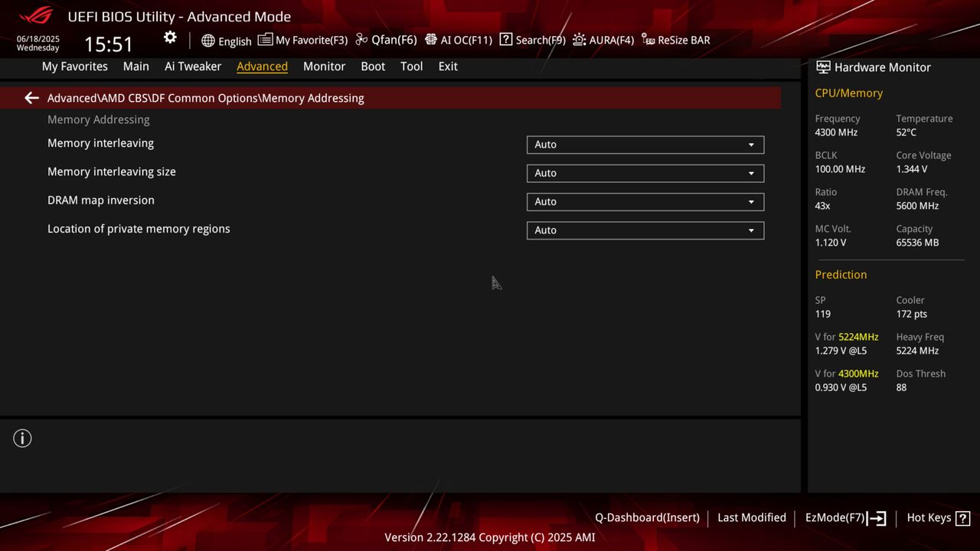The width and height of the screenshot is (980, 551).
Task: Open AURA lighting settings
Action: coord(603,40)
